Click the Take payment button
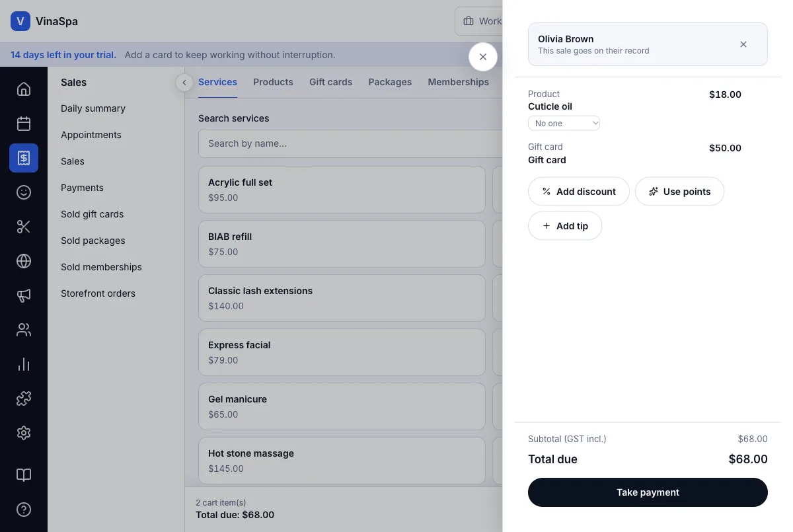 pyautogui.click(x=648, y=492)
